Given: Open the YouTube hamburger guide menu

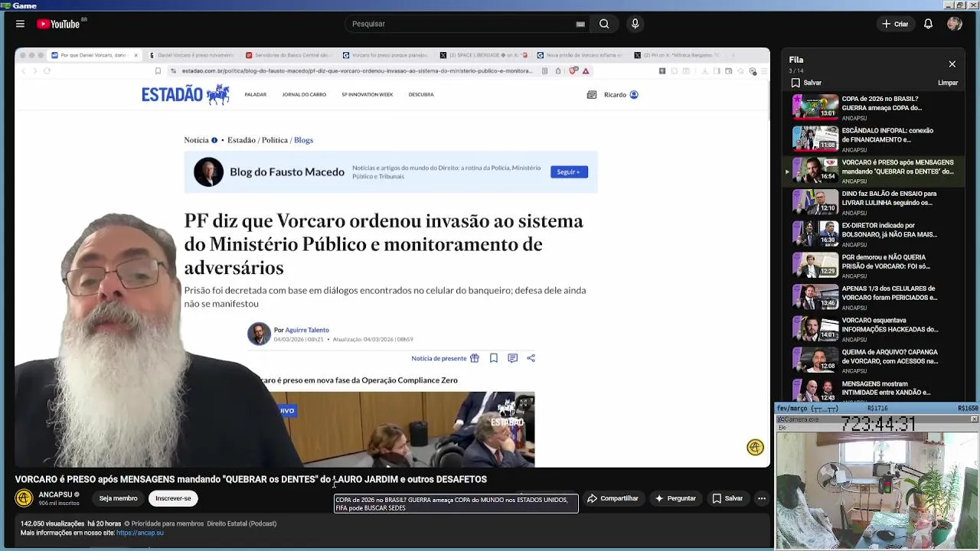Looking at the screenshot, I should click(x=20, y=24).
